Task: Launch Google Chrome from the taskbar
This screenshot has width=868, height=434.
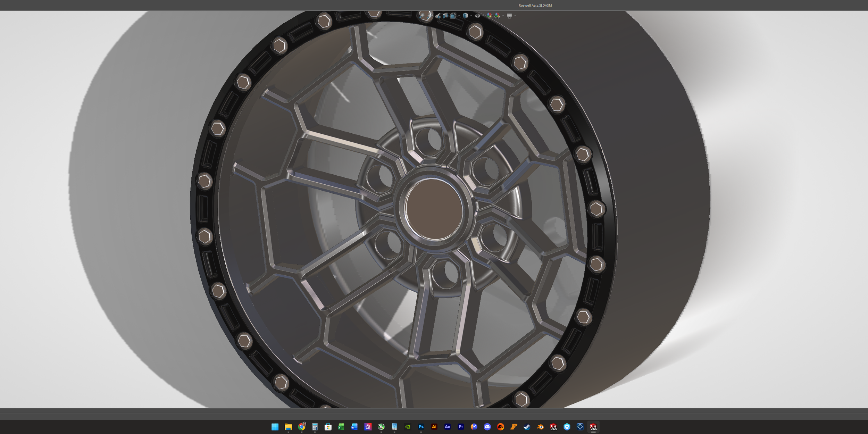Action: click(x=302, y=427)
